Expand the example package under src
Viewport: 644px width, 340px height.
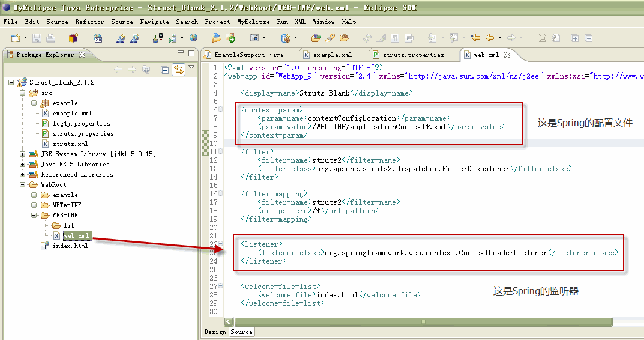coord(34,103)
